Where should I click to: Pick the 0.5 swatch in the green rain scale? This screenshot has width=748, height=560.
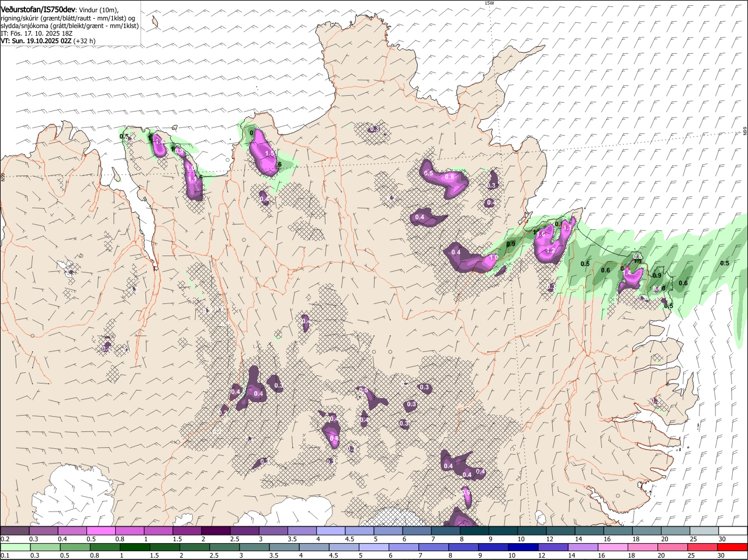[x=75, y=547]
